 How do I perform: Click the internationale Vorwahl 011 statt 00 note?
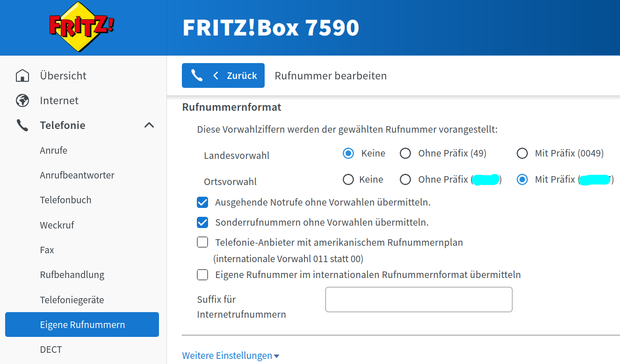[288, 258]
